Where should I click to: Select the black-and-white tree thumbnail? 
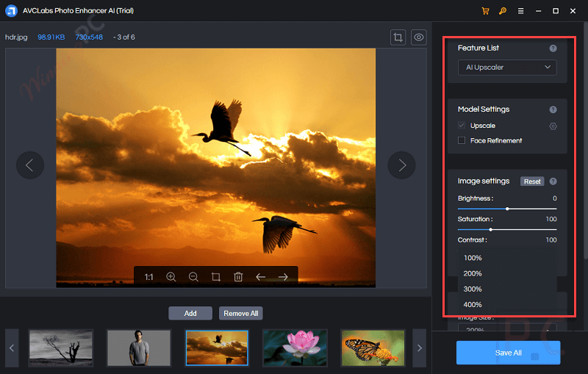(61, 348)
